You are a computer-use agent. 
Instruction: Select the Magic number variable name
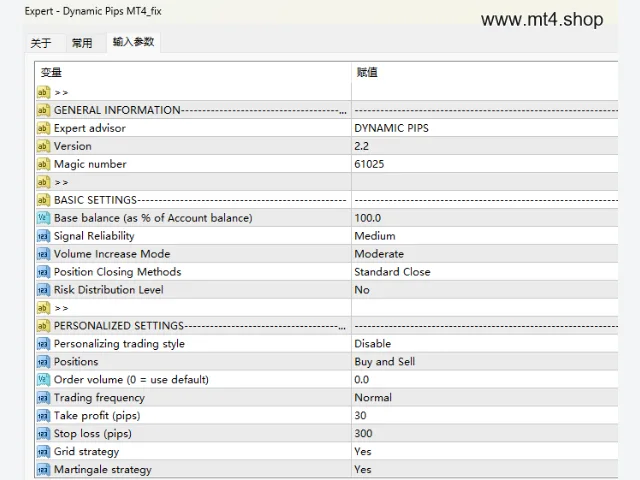[x=90, y=164]
